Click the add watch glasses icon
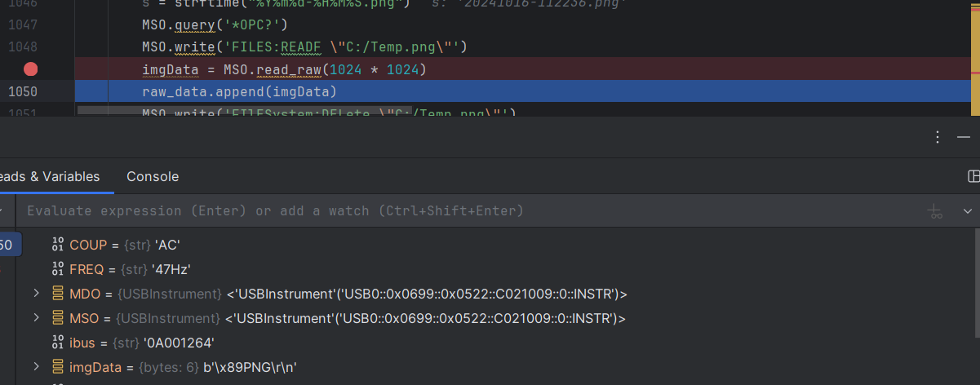980x385 pixels. pyautogui.click(x=936, y=211)
